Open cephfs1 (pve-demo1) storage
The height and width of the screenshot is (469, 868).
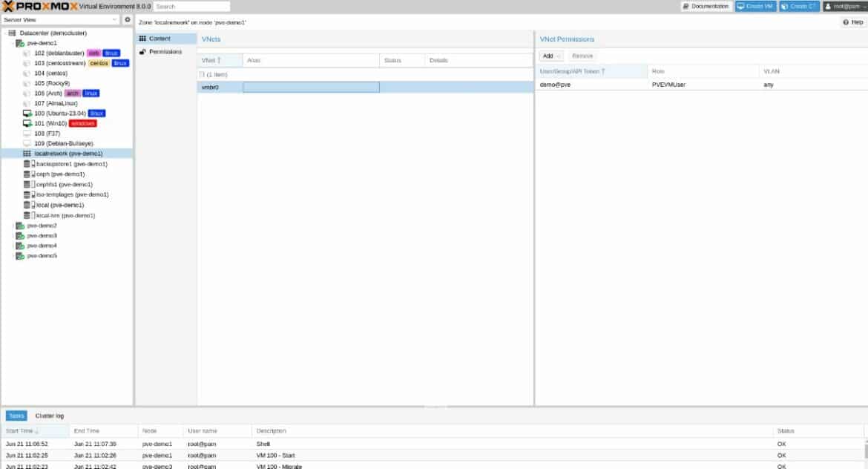pos(65,184)
